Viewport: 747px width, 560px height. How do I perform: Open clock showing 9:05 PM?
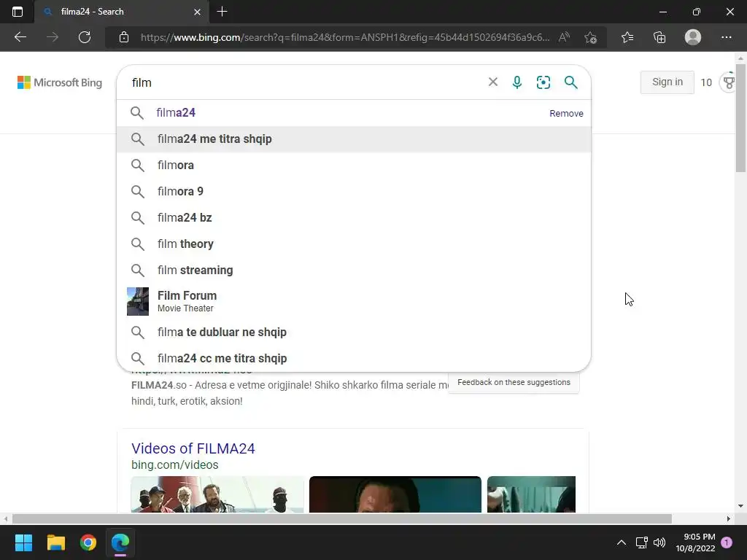click(695, 542)
